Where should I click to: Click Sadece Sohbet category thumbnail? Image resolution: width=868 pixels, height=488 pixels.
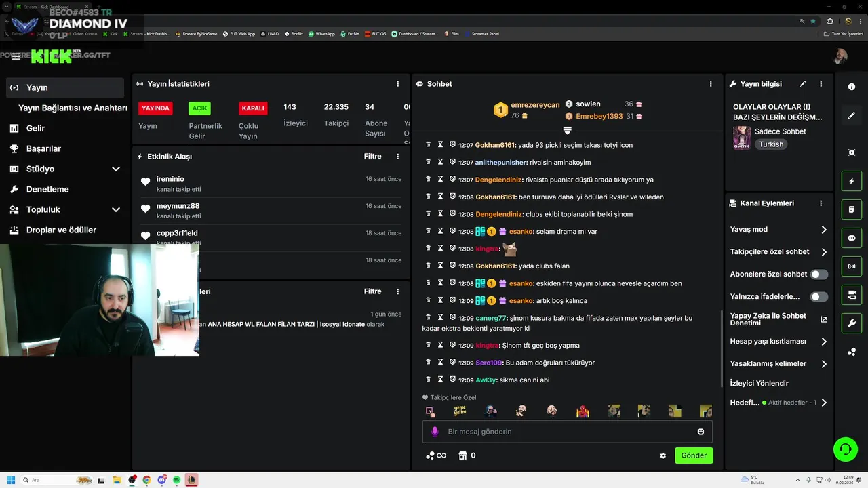(741, 137)
